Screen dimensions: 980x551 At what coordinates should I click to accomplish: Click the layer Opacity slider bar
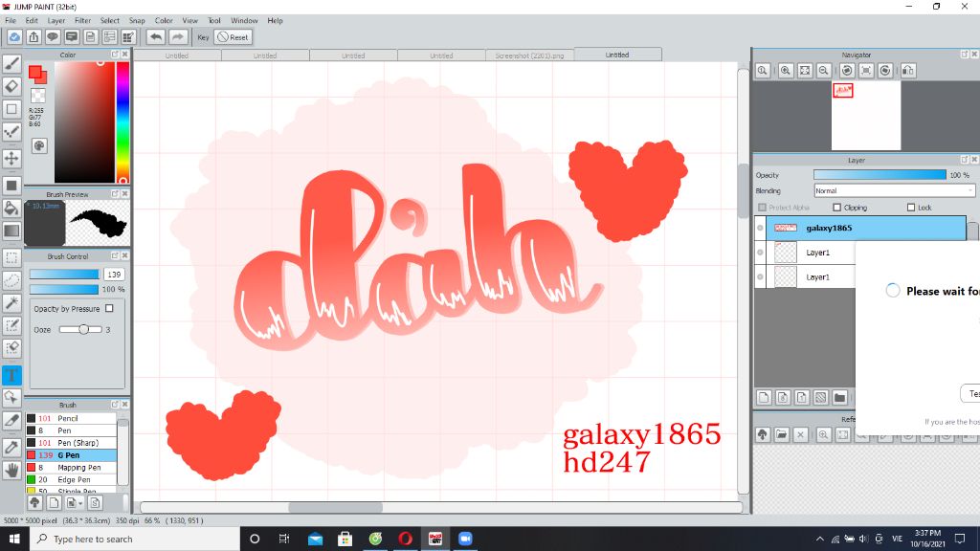[x=880, y=175]
